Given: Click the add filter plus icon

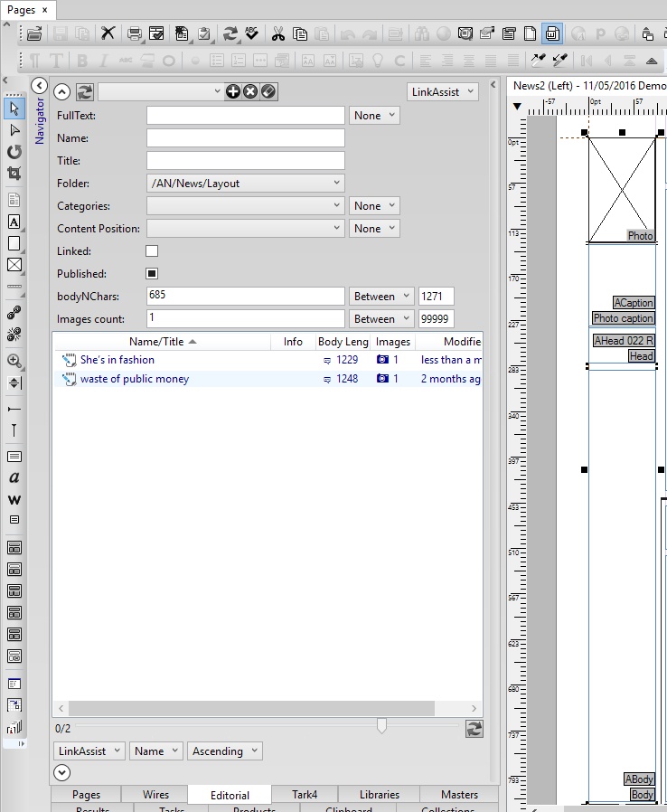Looking at the screenshot, I should (x=233, y=91).
